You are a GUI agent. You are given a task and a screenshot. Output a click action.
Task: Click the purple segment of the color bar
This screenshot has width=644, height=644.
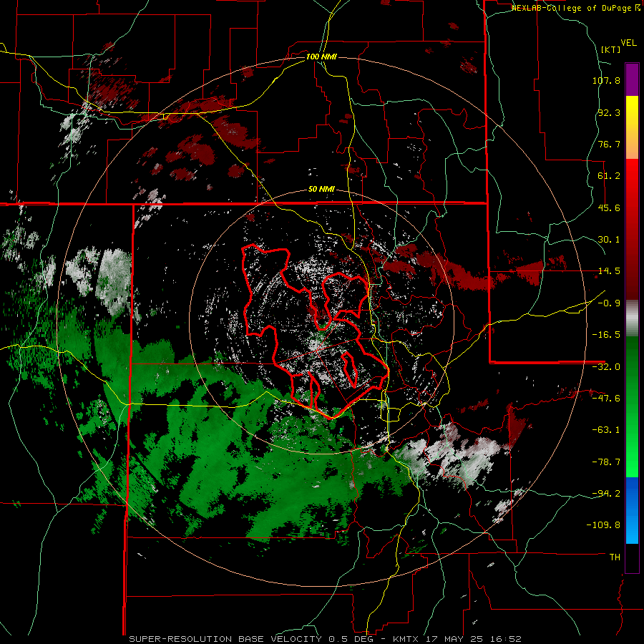(632, 79)
